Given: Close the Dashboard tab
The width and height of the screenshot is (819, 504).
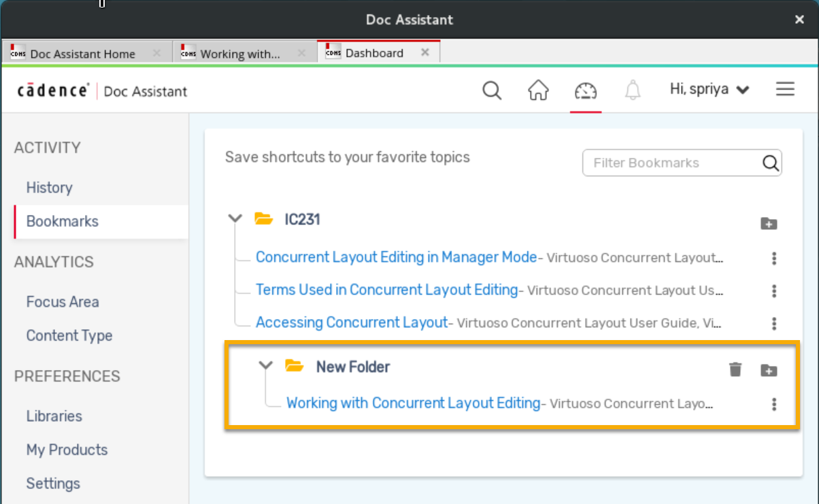Looking at the screenshot, I should click(x=425, y=52).
